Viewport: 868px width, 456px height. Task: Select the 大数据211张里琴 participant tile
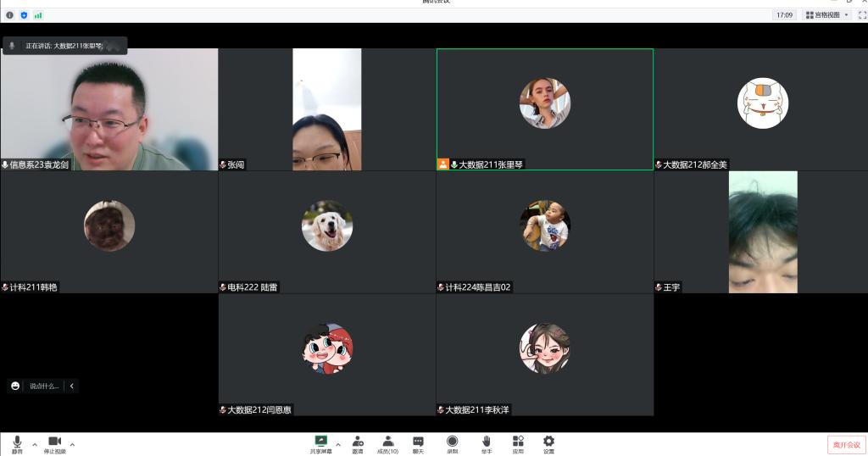[x=544, y=109]
